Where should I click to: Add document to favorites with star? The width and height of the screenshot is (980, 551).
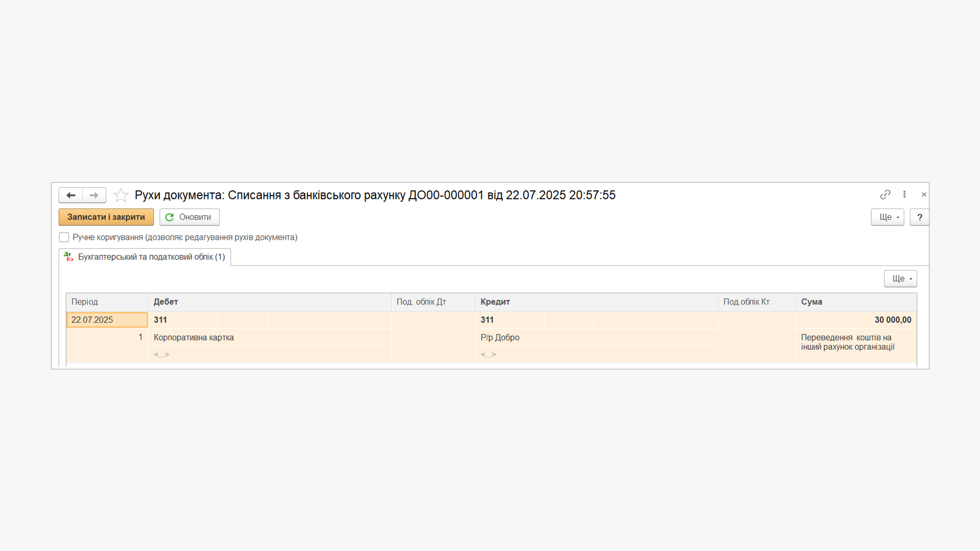(x=121, y=195)
